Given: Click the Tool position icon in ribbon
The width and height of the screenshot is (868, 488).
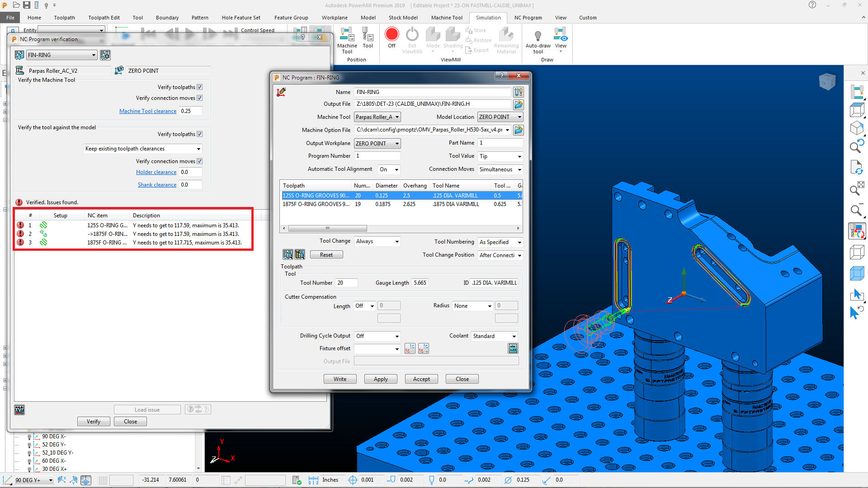Looking at the screenshot, I should click(x=368, y=38).
